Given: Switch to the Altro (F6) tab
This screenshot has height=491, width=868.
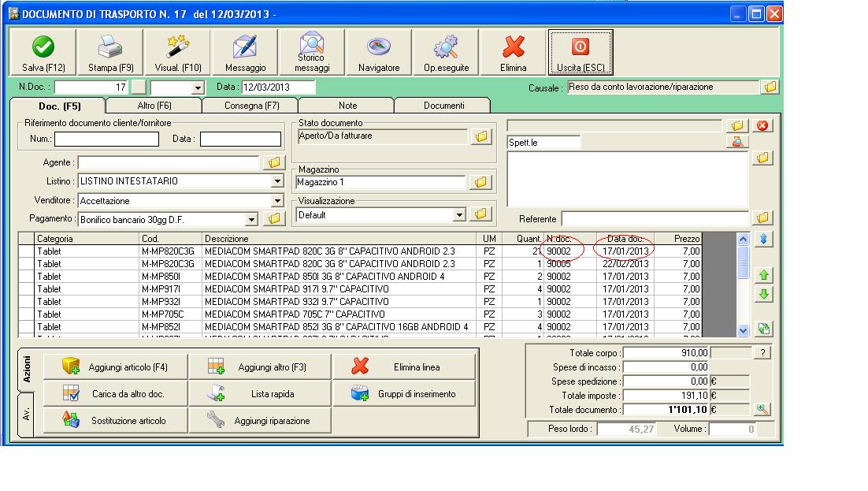Looking at the screenshot, I should tap(154, 106).
